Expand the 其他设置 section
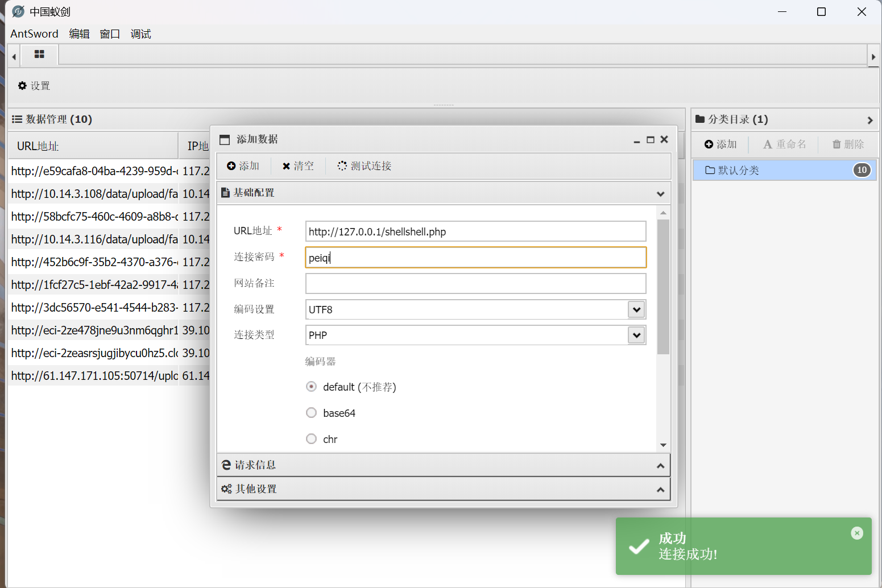This screenshot has height=588, width=882. click(660, 490)
